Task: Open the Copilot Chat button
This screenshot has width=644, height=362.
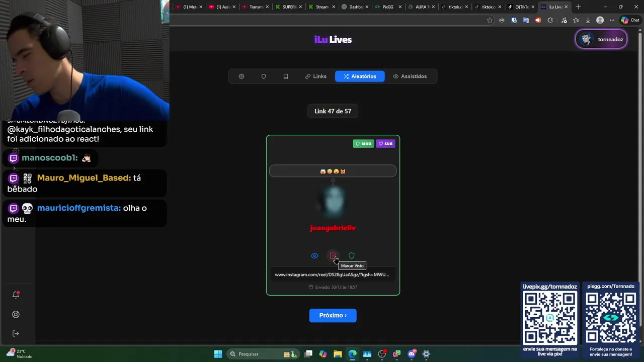Action: point(630,20)
